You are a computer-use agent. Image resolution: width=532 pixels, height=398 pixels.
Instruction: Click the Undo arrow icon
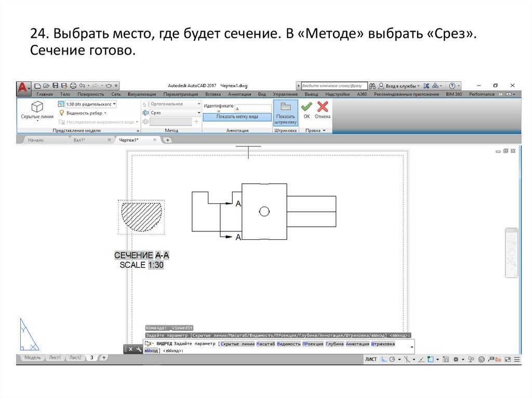tap(82, 86)
